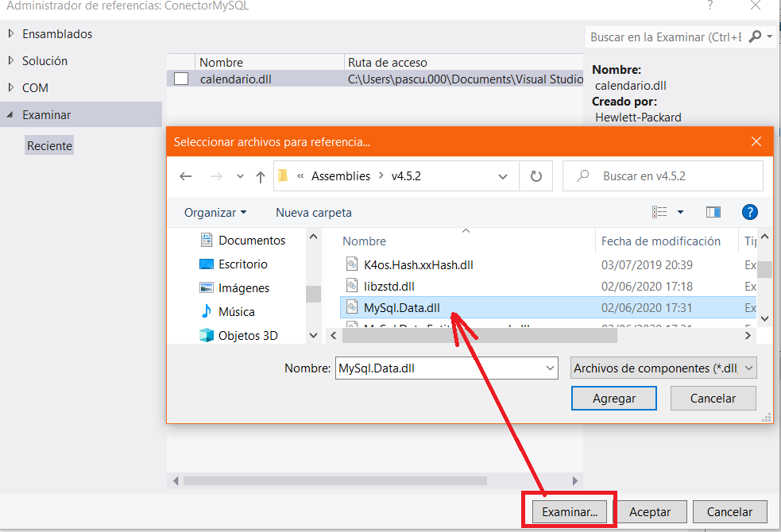The image size is (781, 532).
Task: Refresh the v4.5.2 folder view
Action: click(536, 176)
